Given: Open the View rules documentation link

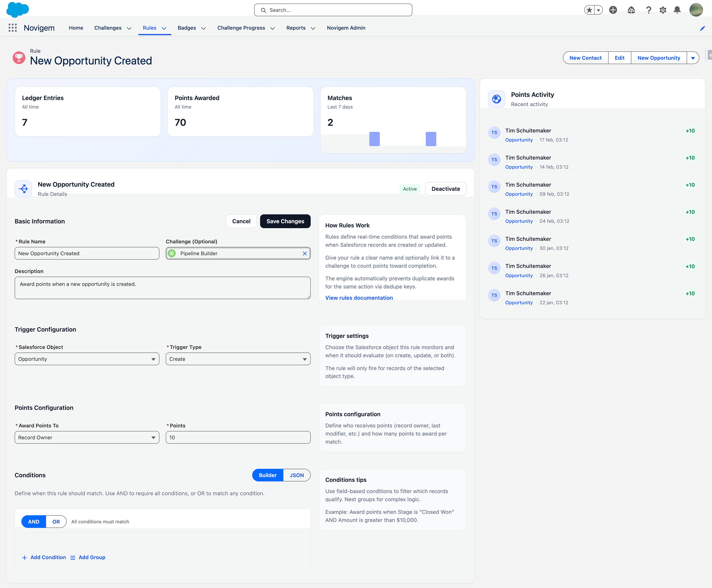Looking at the screenshot, I should pos(359,298).
